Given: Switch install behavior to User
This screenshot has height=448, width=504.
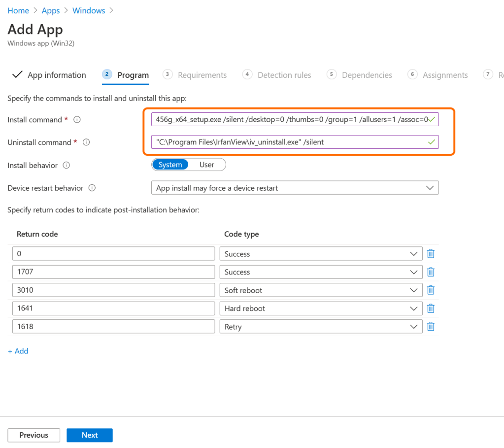Looking at the screenshot, I should pyautogui.click(x=207, y=165).
